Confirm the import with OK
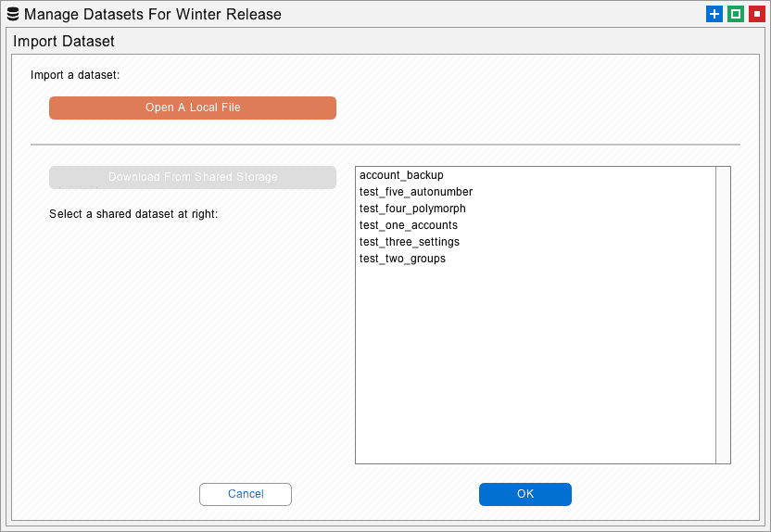The width and height of the screenshot is (771, 532). click(x=525, y=494)
